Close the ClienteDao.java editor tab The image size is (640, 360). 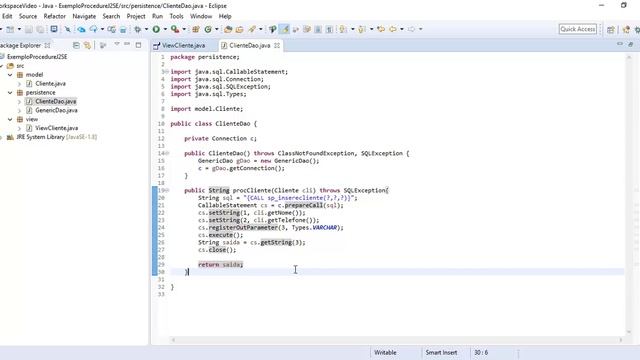point(277,45)
